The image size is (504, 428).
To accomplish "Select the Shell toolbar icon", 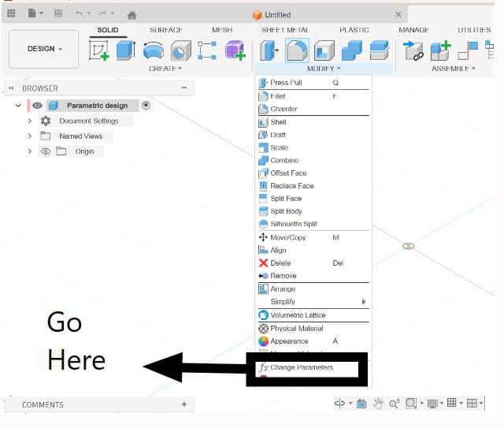I will coord(324,50).
